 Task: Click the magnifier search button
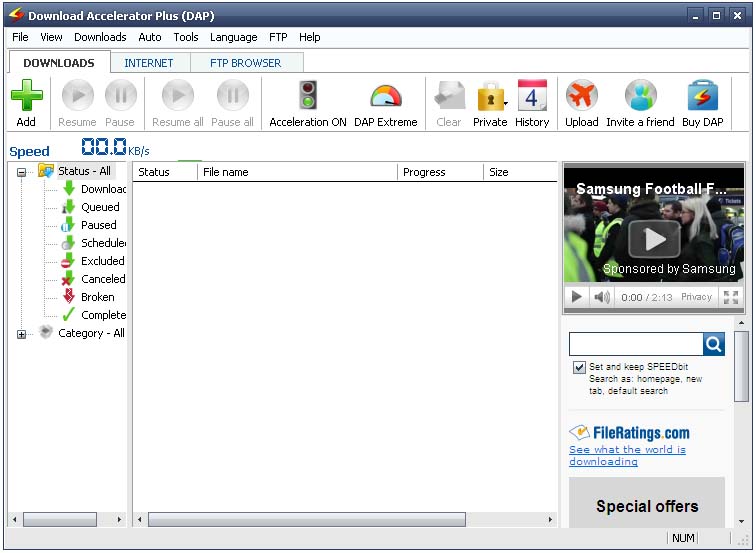coord(714,344)
